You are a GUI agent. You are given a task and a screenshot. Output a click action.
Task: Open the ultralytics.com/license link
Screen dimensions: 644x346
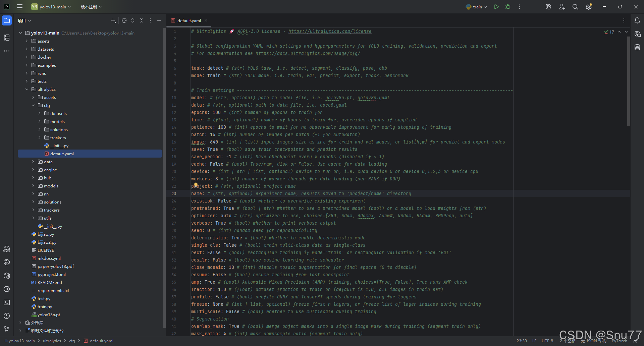pyautogui.click(x=330, y=32)
